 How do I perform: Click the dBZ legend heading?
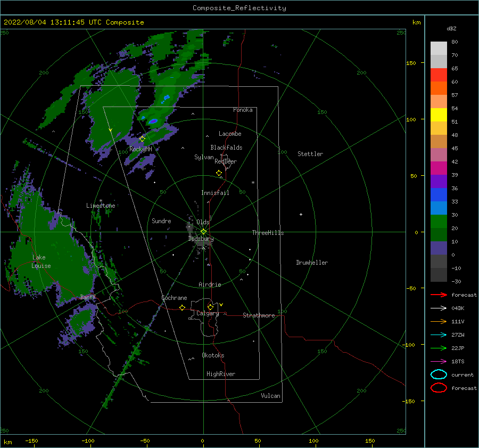pyautogui.click(x=451, y=29)
